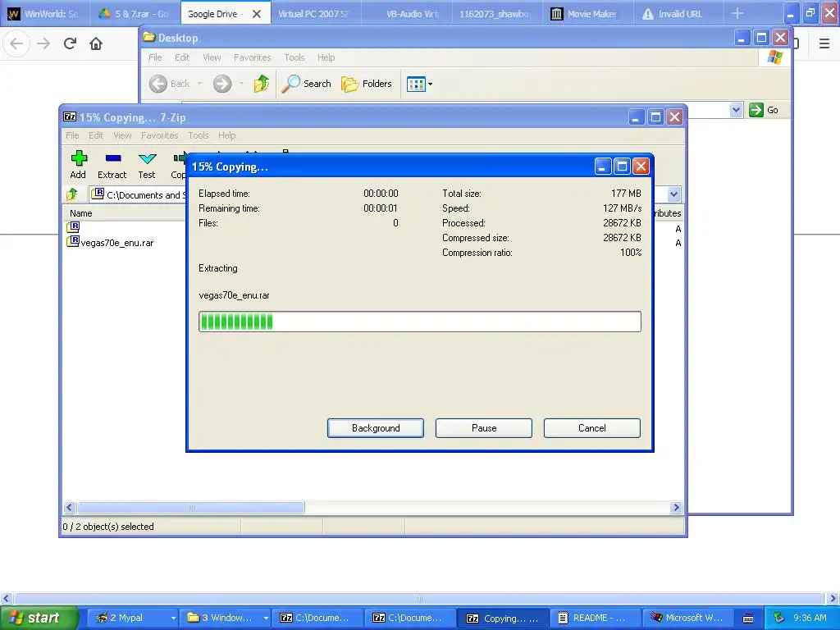Open the Windows Start menu

pyautogui.click(x=39, y=618)
